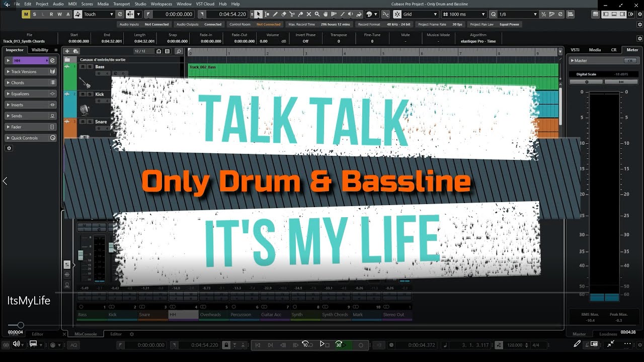Click the Equalizers bypass icon

click(52, 94)
